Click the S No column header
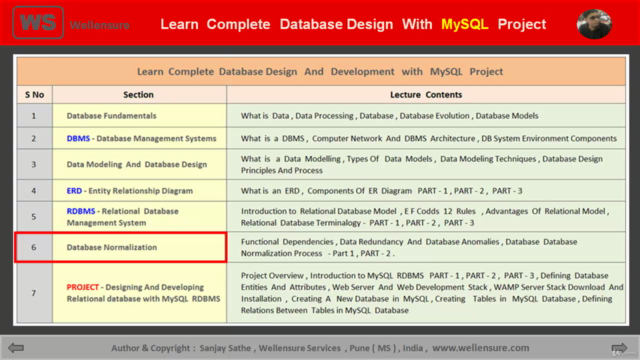This screenshot has height=360, width=640. point(35,95)
